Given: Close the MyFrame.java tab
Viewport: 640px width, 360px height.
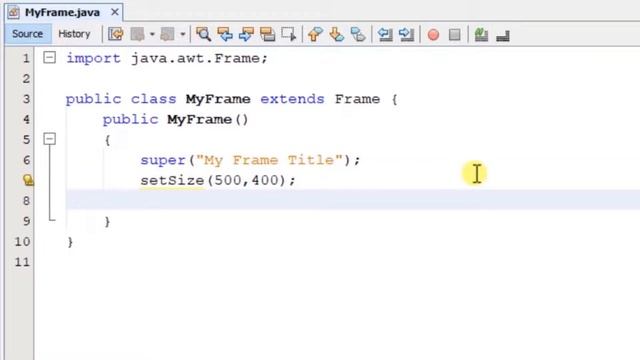Looking at the screenshot, I should 115,12.
